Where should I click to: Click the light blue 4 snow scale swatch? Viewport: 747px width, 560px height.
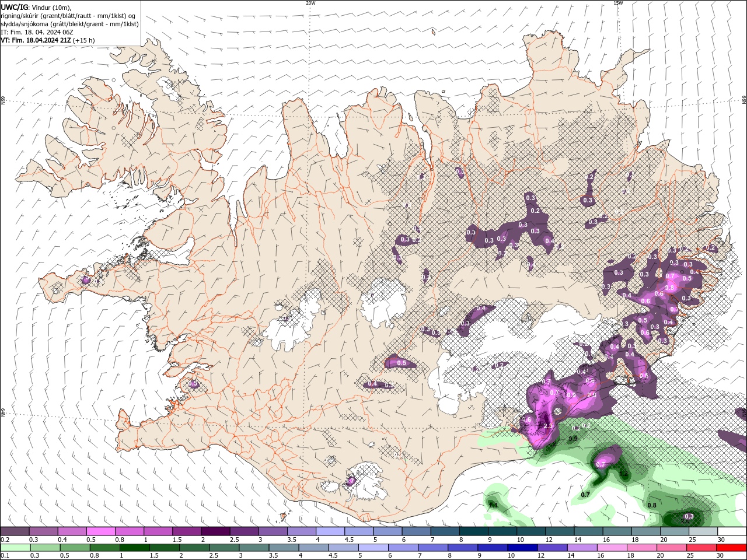tap(330, 531)
